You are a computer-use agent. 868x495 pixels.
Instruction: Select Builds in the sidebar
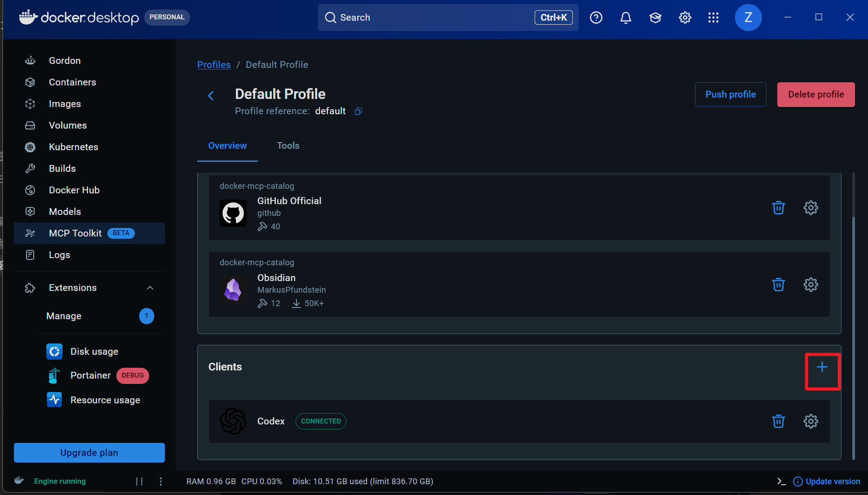point(89,169)
